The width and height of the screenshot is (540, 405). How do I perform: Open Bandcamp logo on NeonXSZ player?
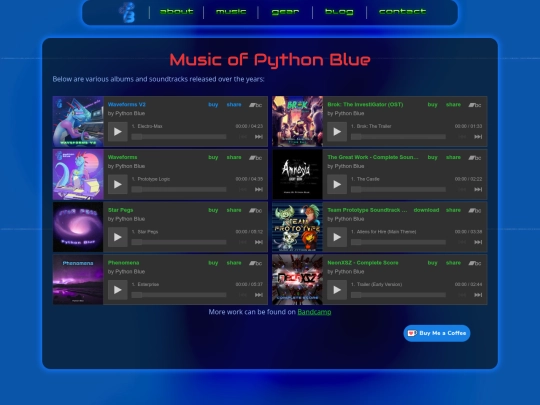(x=475, y=263)
